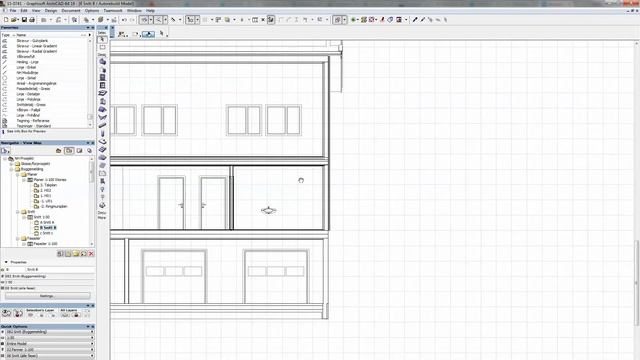Open the Options menu
The width and height of the screenshot is (640, 360).
pyautogui.click(x=92, y=11)
